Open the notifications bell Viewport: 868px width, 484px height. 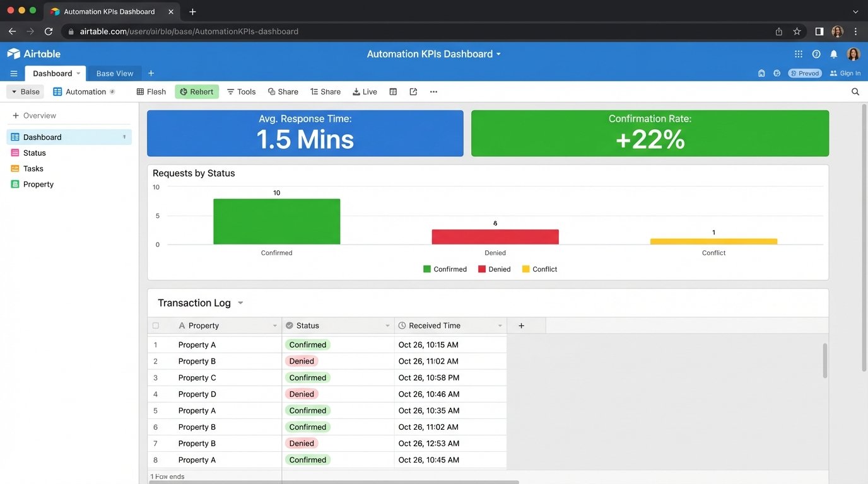pyautogui.click(x=833, y=54)
